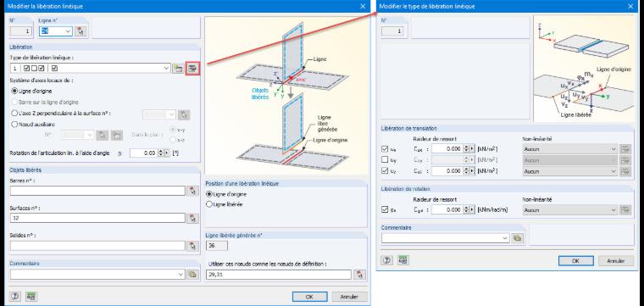
Task: Open uz Non-linéarité dropdown
Action: [x=613, y=171]
